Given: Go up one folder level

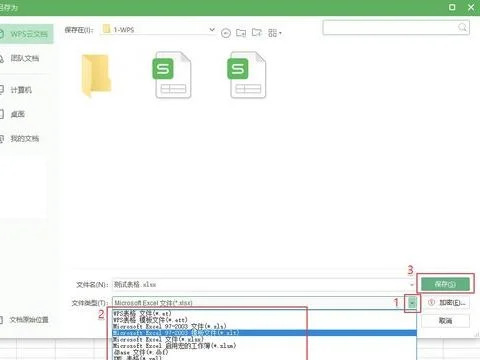Looking at the screenshot, I should [241, 33].
